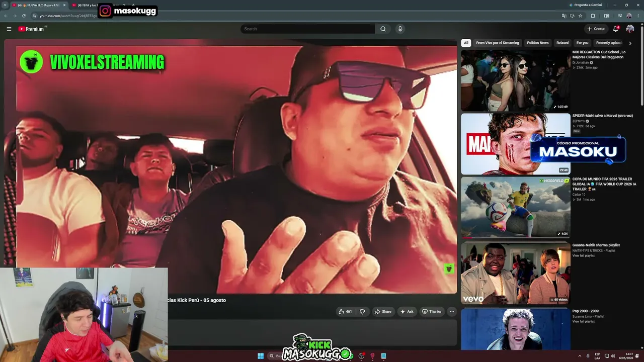Open the taskbar volume icon
The width and height of the screenshot is (644, 362).
click(613, 356)
